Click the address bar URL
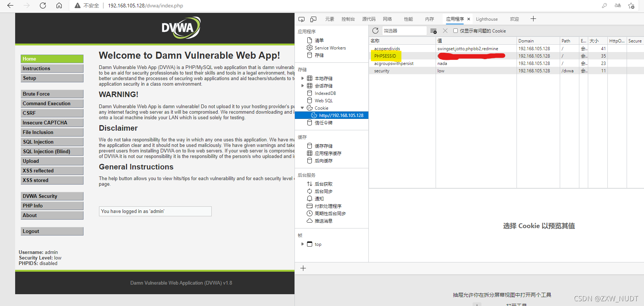 (x=145, y=6)
